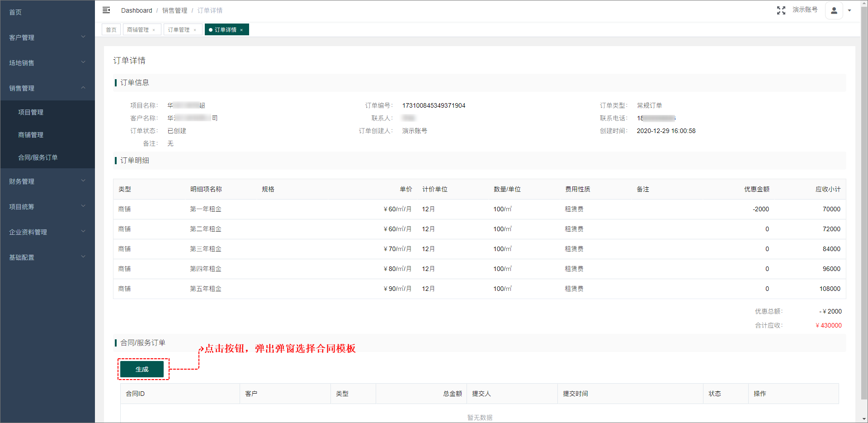Click the 已创建 order status value
The height and width of the screenshot is (423, 868).
[177, 131]
